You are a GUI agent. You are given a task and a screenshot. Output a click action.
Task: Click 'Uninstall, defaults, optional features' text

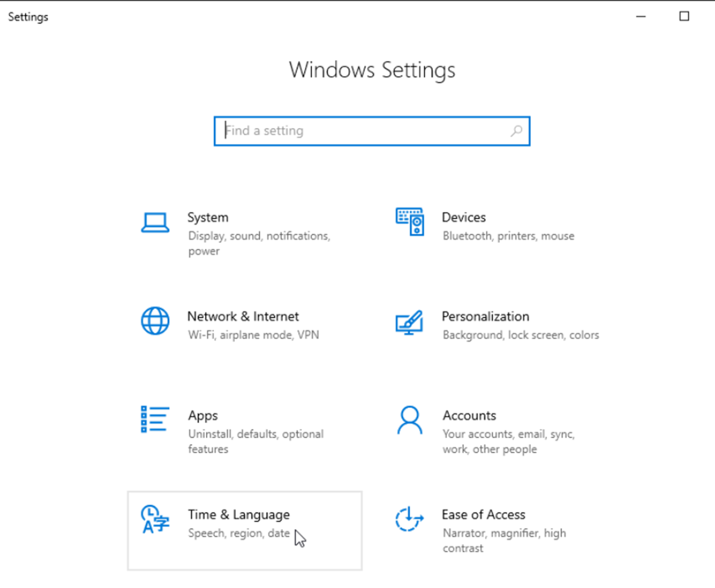coord(256,442)
